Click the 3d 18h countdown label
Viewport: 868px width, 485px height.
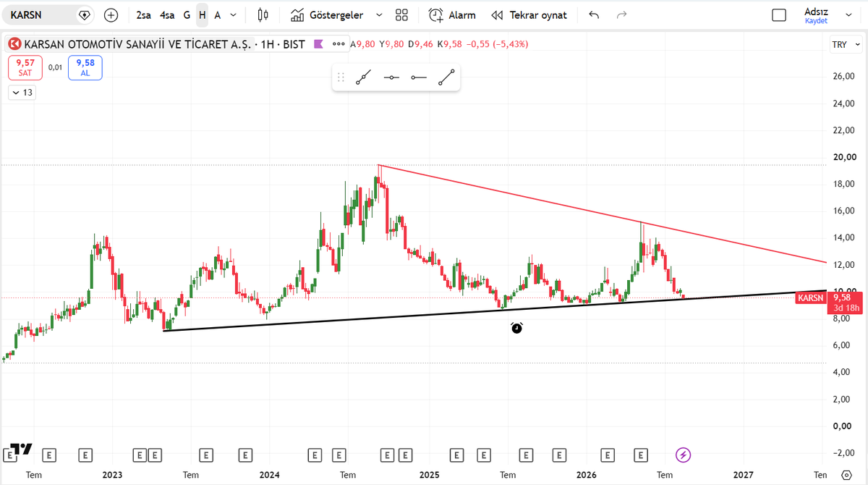point(846,308)
